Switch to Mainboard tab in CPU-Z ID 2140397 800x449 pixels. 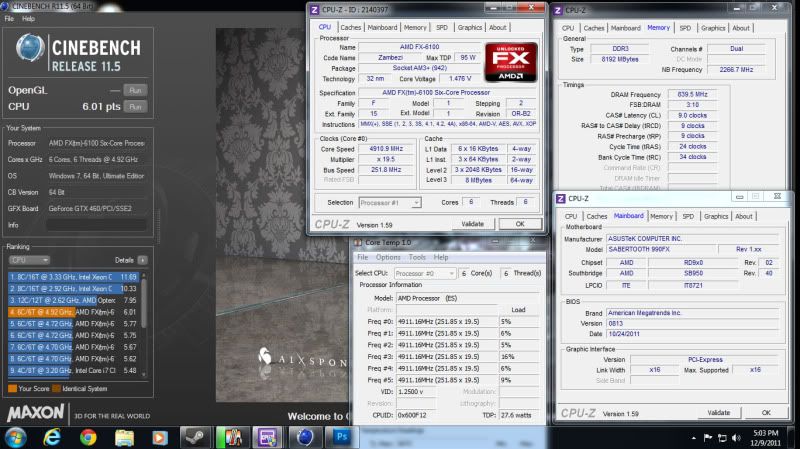(x=382, y=28)
